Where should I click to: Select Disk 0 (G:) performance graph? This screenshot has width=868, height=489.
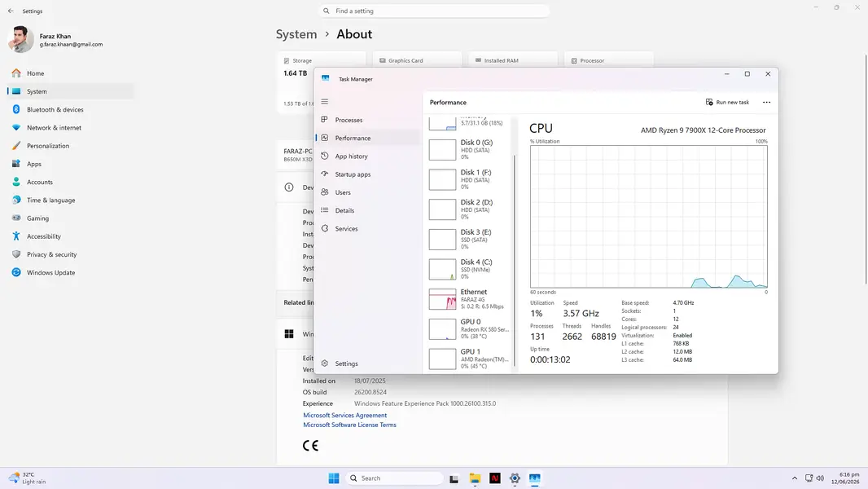469,149
